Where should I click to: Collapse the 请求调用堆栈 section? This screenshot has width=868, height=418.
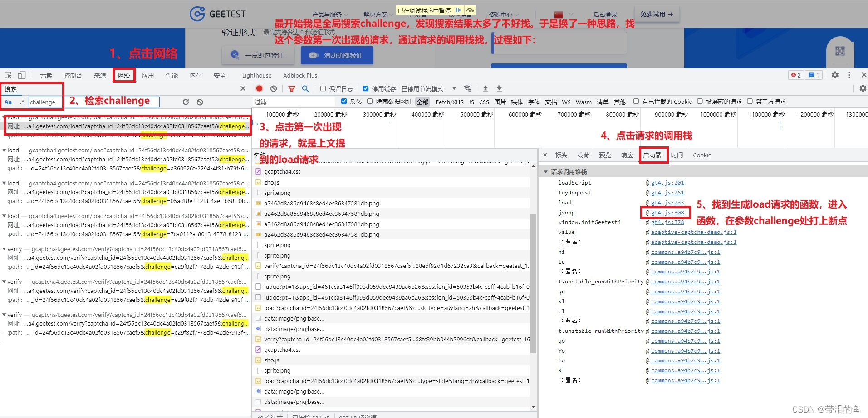tap(546, 172)
